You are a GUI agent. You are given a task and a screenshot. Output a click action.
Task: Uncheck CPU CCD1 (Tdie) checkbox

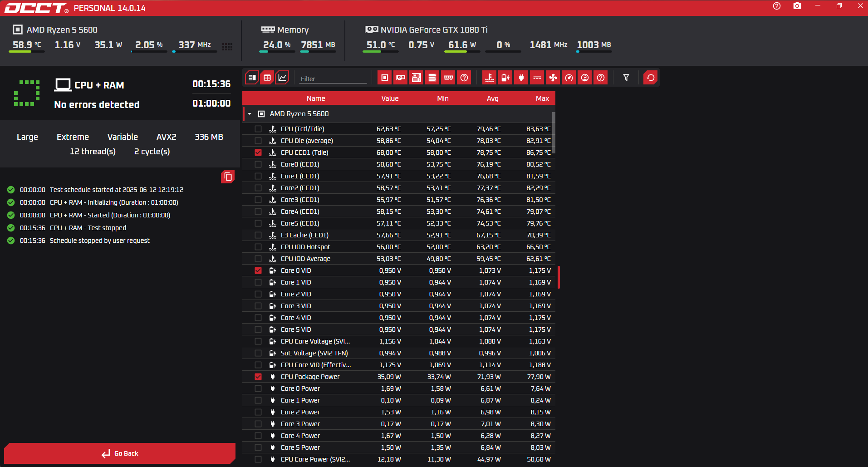[258, 152]
